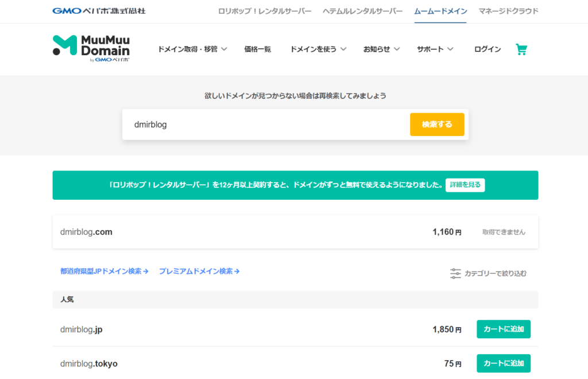Click the ログイン login link

pyautogui.click(x=488, y=49)
